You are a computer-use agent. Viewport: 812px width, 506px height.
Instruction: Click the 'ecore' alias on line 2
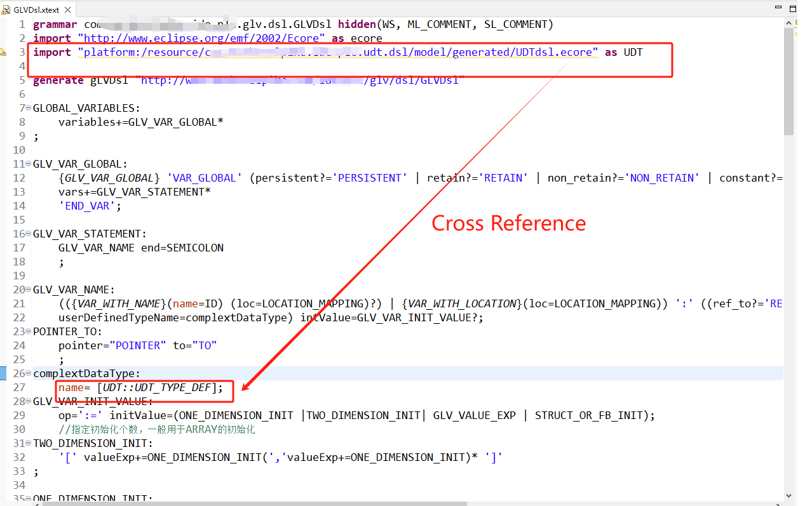pyautogui.click(x=367, y=38)
